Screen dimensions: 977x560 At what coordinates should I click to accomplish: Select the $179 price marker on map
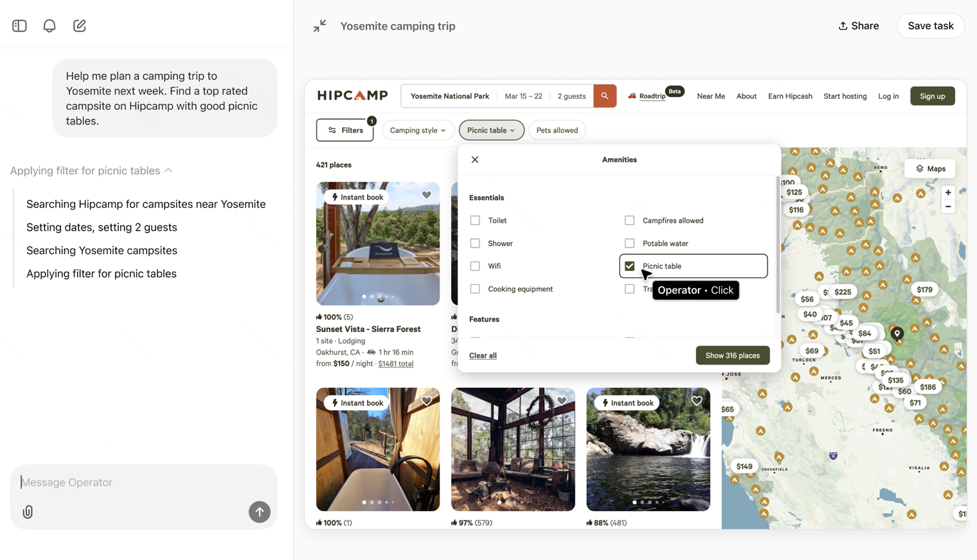tap(924, 290)
